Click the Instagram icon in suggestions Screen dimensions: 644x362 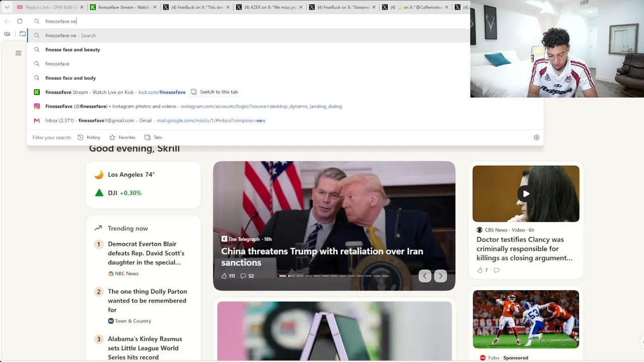pos(37,106)
